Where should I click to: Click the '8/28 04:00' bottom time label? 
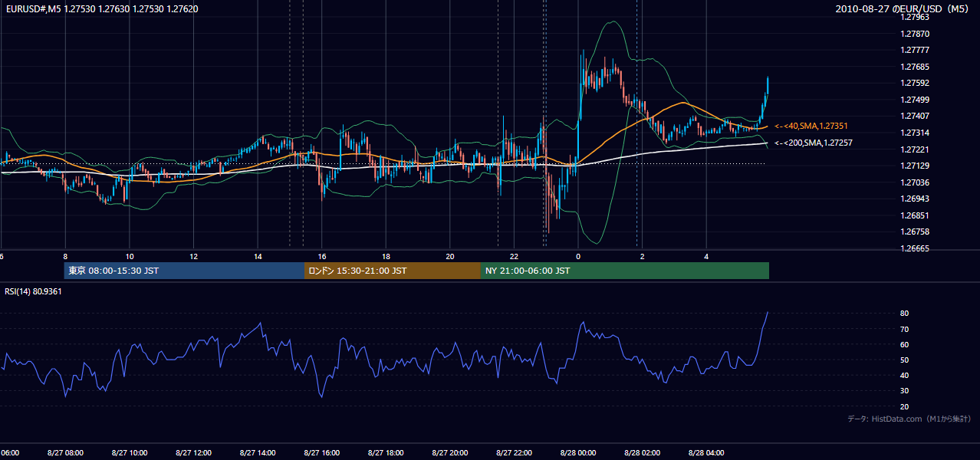[x=706, y=452]
